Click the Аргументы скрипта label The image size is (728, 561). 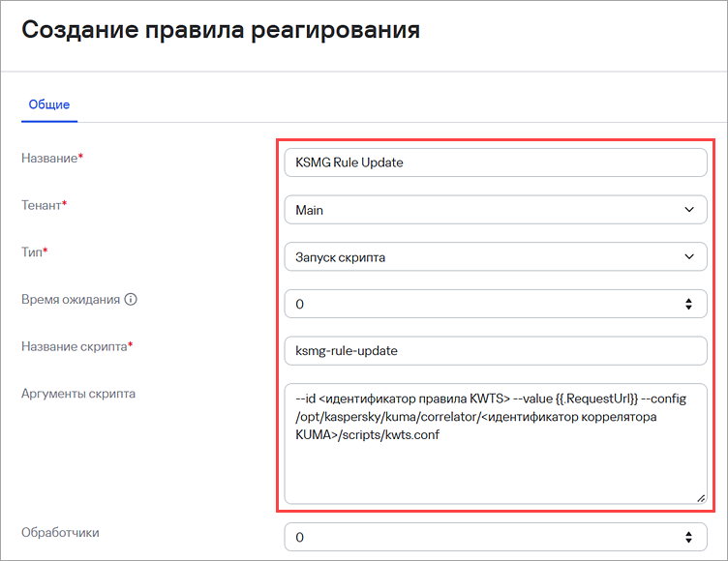[x=78, y=394]
